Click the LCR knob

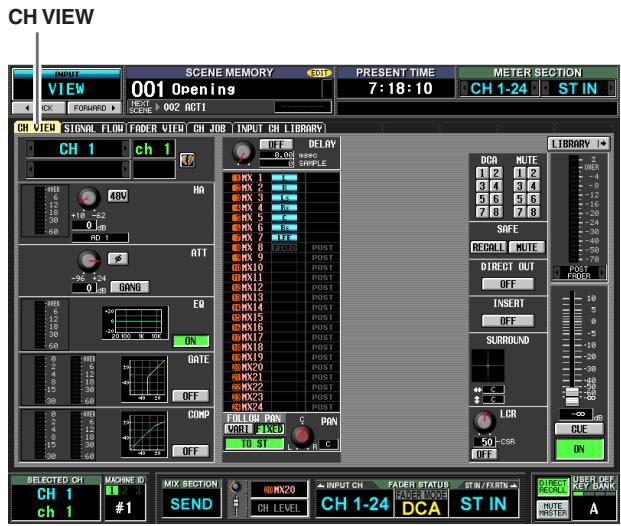484,421
